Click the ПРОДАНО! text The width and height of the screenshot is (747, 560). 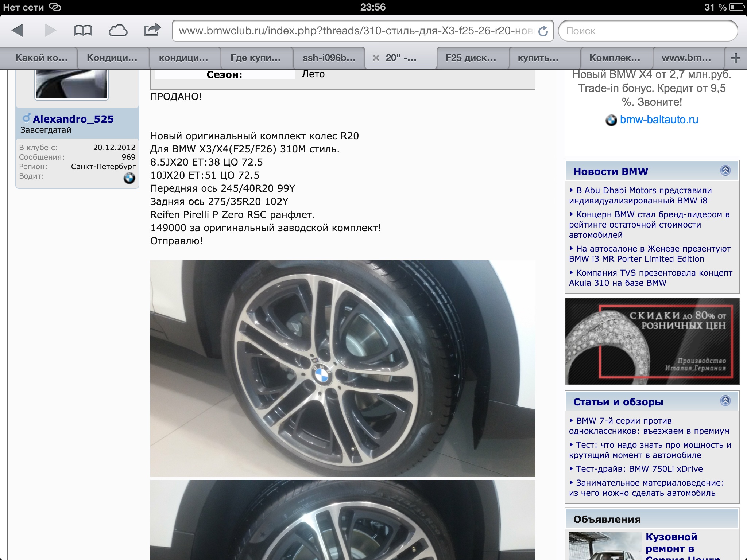(176, 97)
